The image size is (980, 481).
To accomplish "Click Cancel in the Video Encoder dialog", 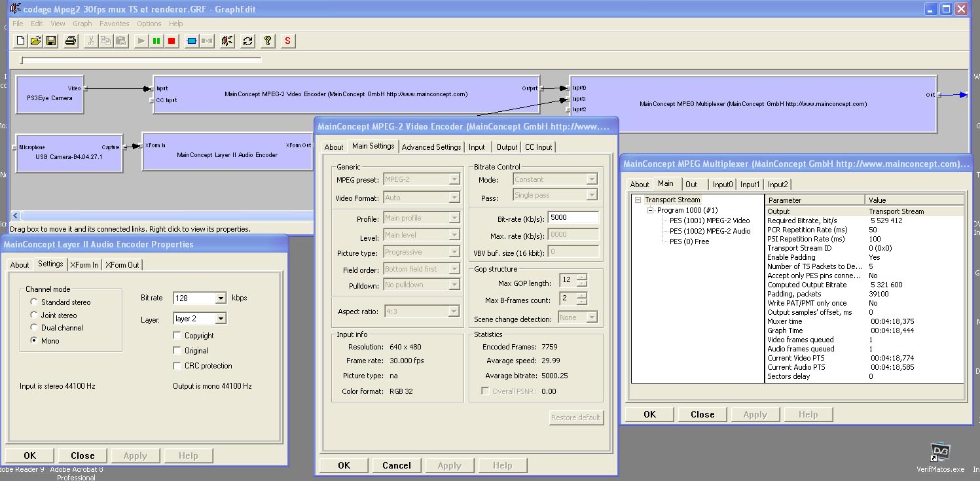I will (x=396, y=465).
